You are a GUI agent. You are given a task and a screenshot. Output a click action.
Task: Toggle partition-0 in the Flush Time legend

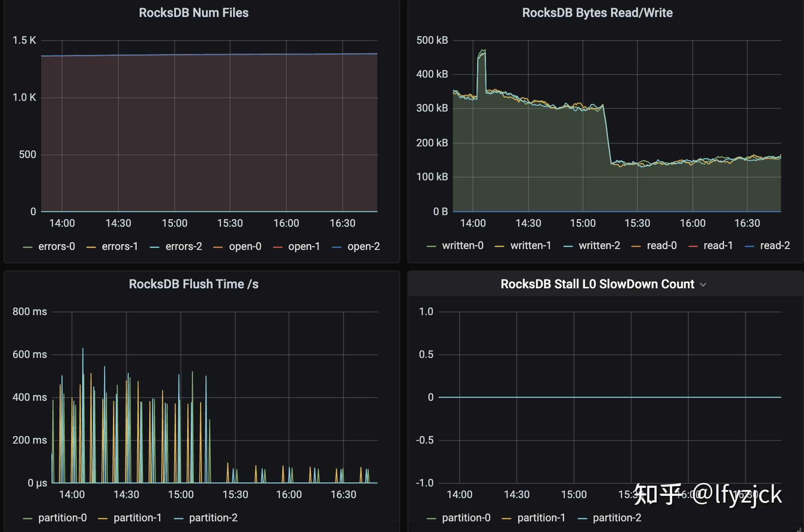pos(63,518)
